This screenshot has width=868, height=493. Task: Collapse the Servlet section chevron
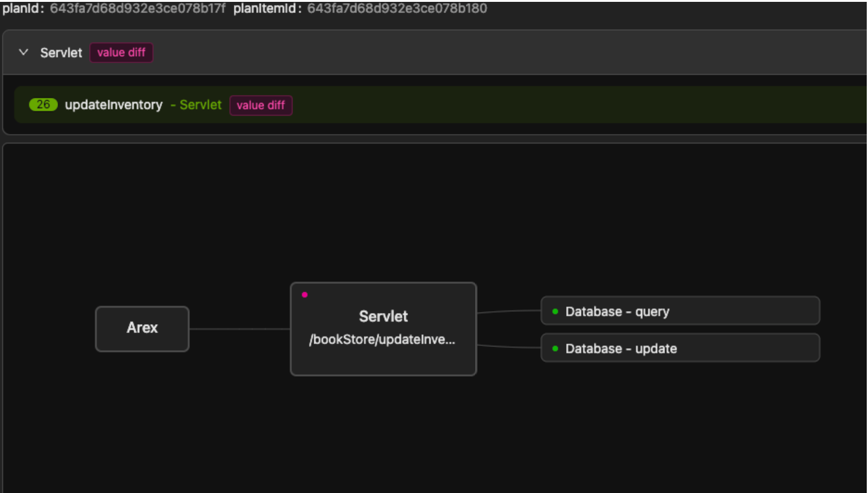click(x=24, y=53)
